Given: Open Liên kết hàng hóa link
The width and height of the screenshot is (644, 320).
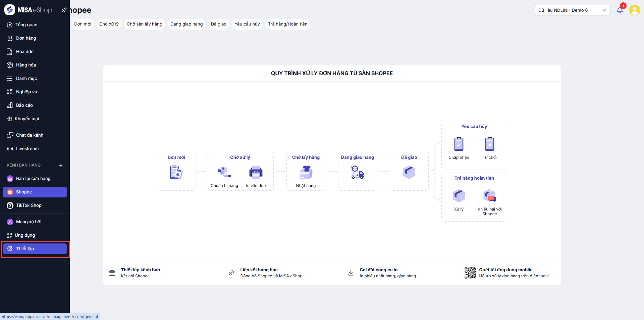Looking at the screenshot, I should tap(259, 270).
